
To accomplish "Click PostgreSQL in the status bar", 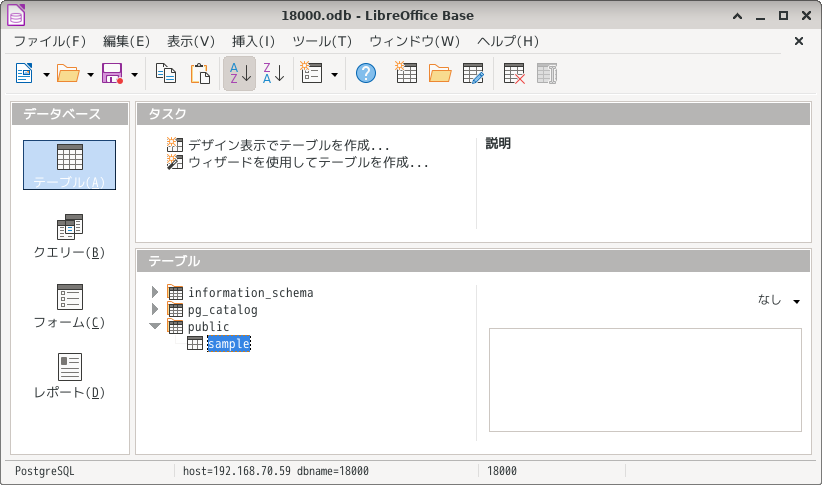I will [x=45, y=471].
